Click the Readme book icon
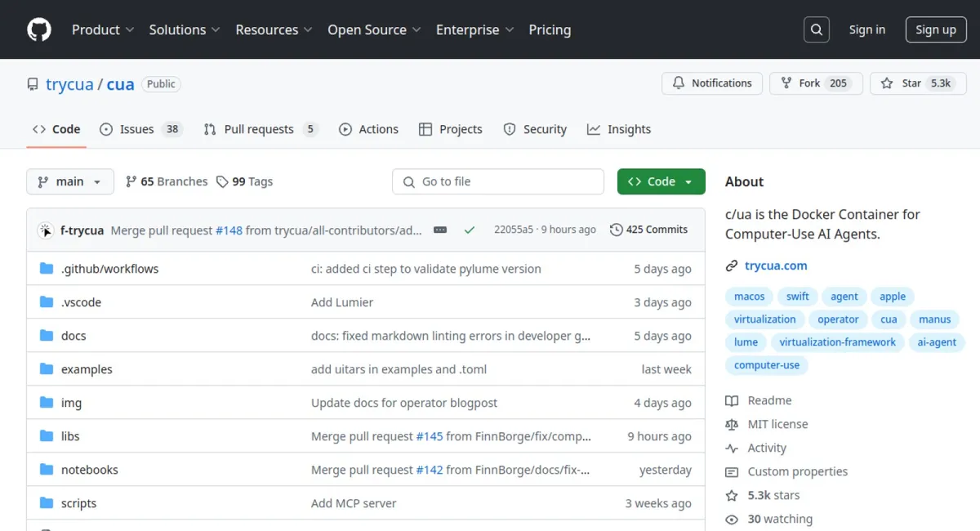 tap(732, 400)
